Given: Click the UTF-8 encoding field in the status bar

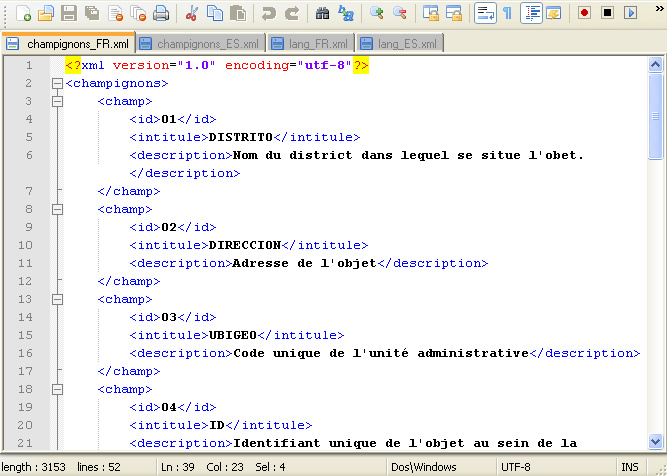Looking at the screenshot, I should (515, 467).
